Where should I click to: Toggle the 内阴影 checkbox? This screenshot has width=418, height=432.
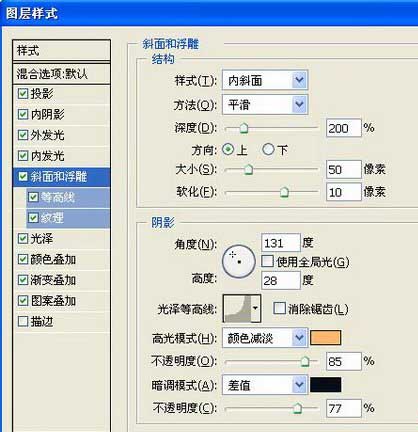tap(23, 114)
